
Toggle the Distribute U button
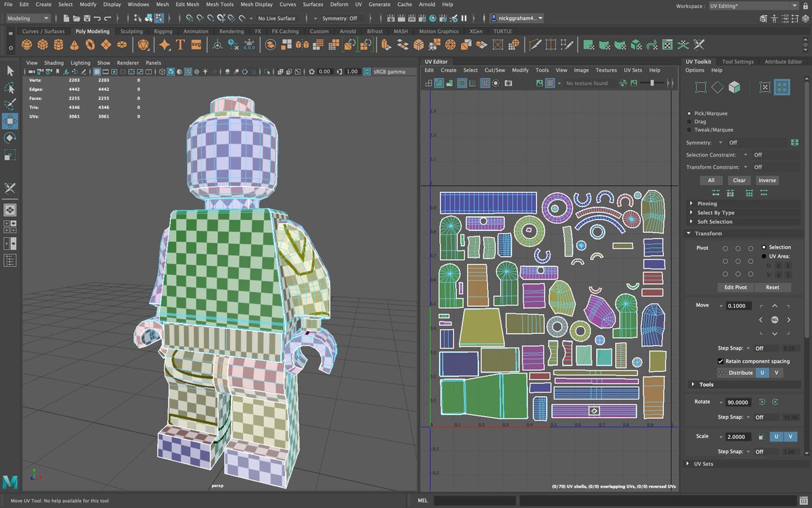coord(763,373)
